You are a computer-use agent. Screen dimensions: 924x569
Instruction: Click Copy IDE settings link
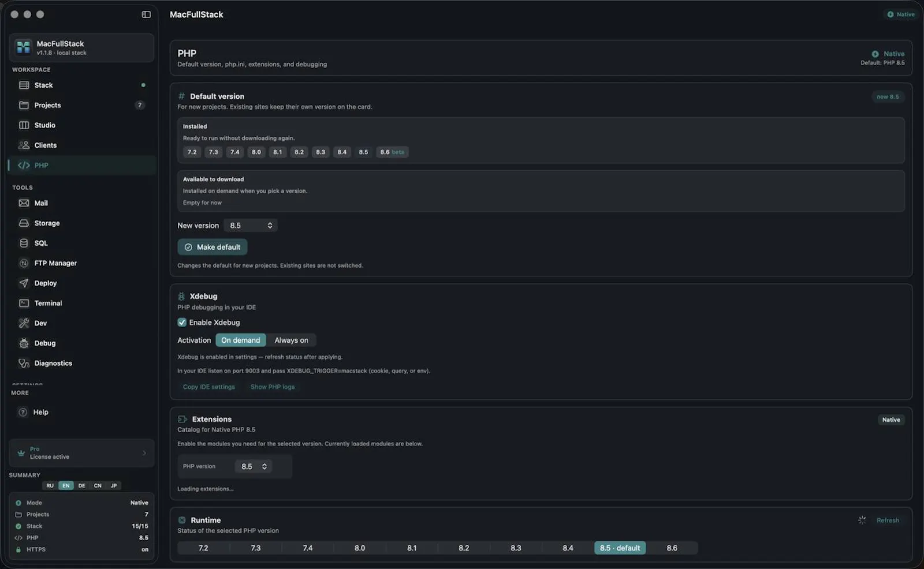tap(209, 387)
